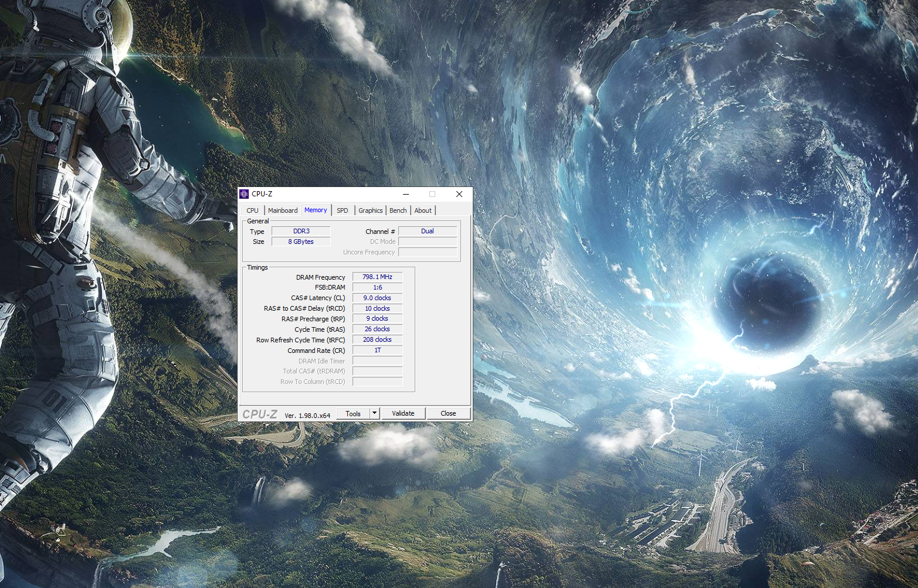
Task: Click the empty DC Mode field
Action: pyautogui.click(x=428, y=242)
